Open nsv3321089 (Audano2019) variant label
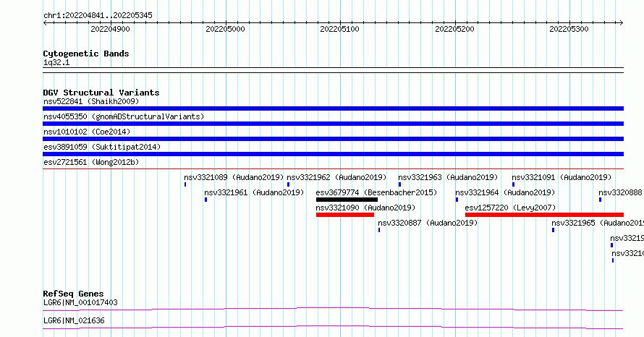 pos(234,177)
